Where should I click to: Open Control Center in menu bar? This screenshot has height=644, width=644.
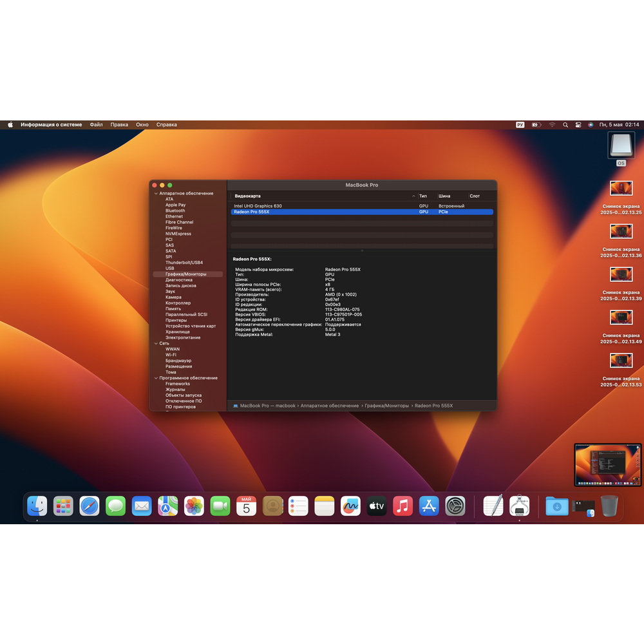(x=578, y=125)
